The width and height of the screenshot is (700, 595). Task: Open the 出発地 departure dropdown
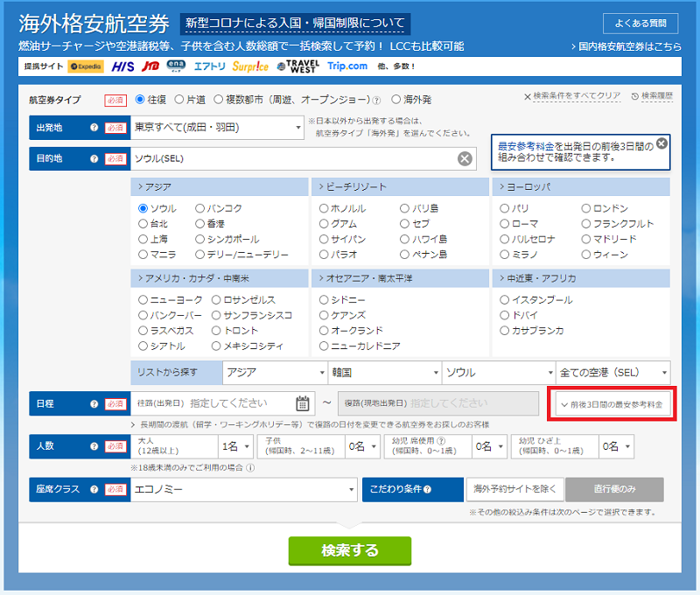click(217, 128)
